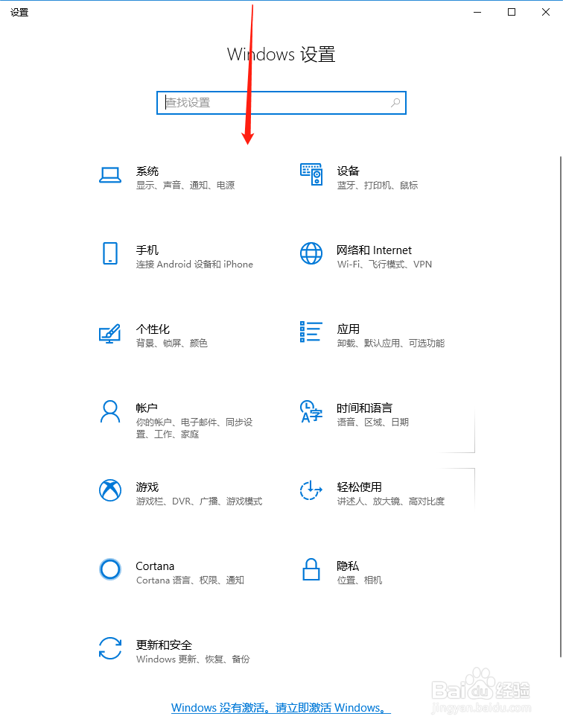Select the 手机 phone icon

coord(110,253)
